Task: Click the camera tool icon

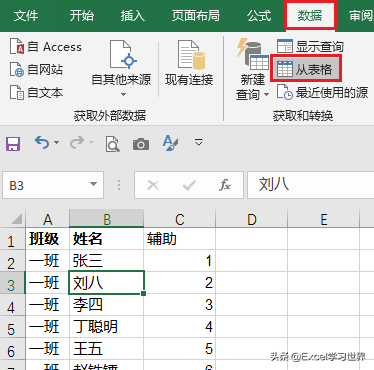Action: pyautogui.click(x=141, y=144)
